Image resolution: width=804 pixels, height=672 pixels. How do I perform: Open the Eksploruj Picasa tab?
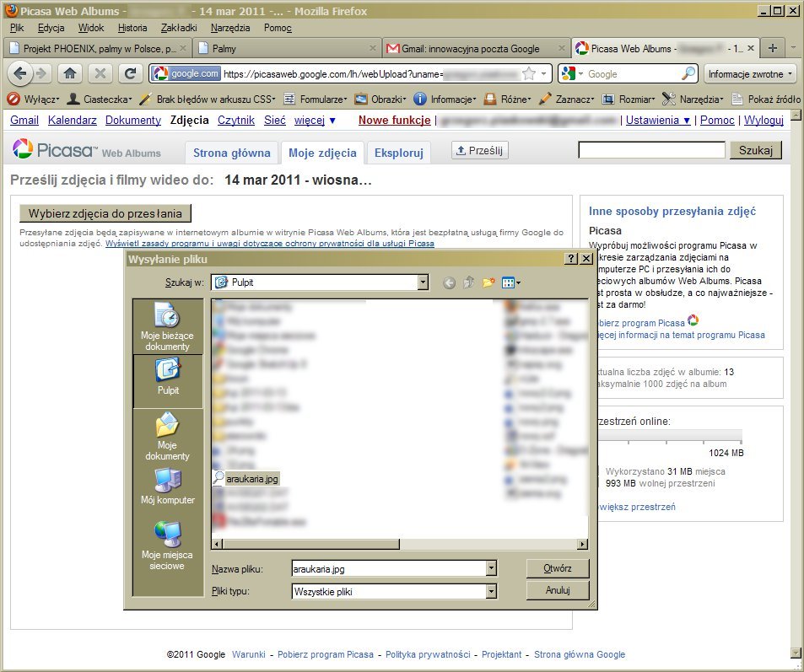[x=398, y=153]
